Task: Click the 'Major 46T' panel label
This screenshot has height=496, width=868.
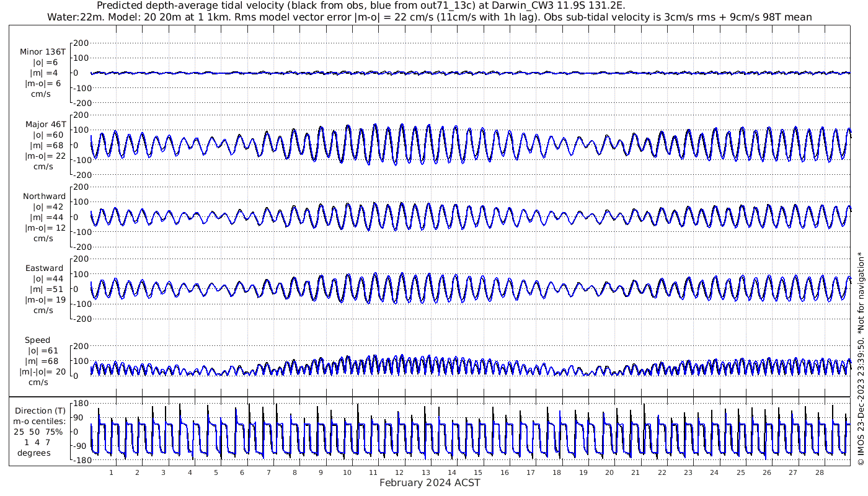Action: tap(45, 124)
